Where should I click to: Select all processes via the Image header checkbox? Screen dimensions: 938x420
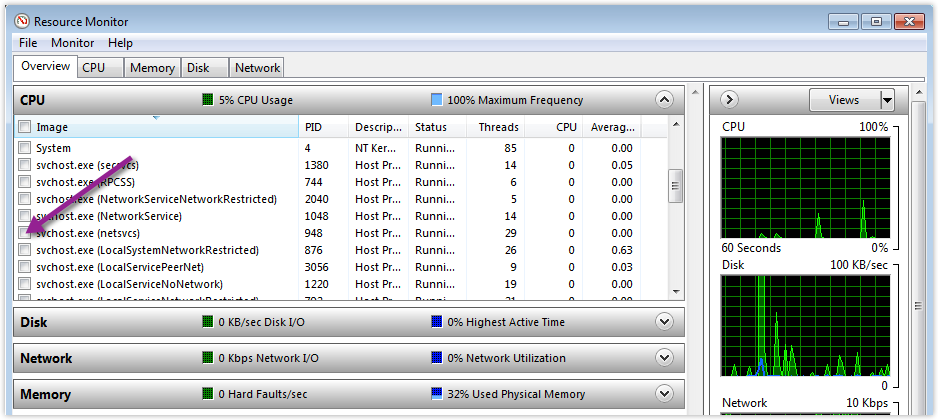point(25,127)
